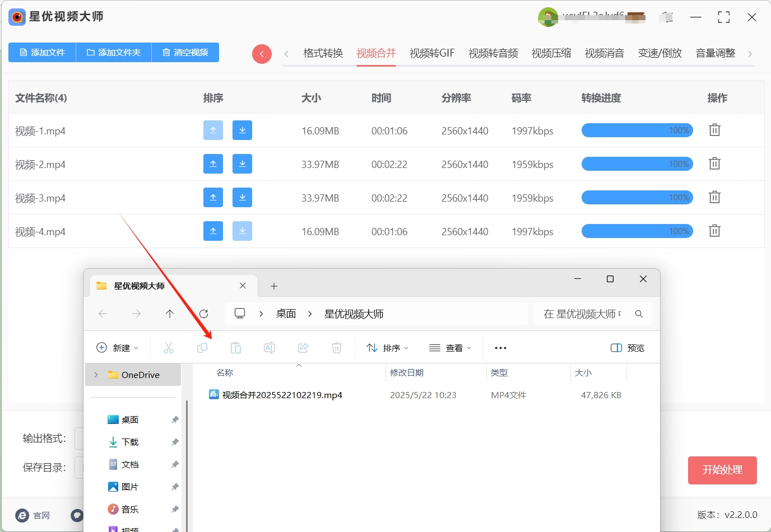
Task: Click search magnifier in Explorer search box
Action: [x=639, y=314]
